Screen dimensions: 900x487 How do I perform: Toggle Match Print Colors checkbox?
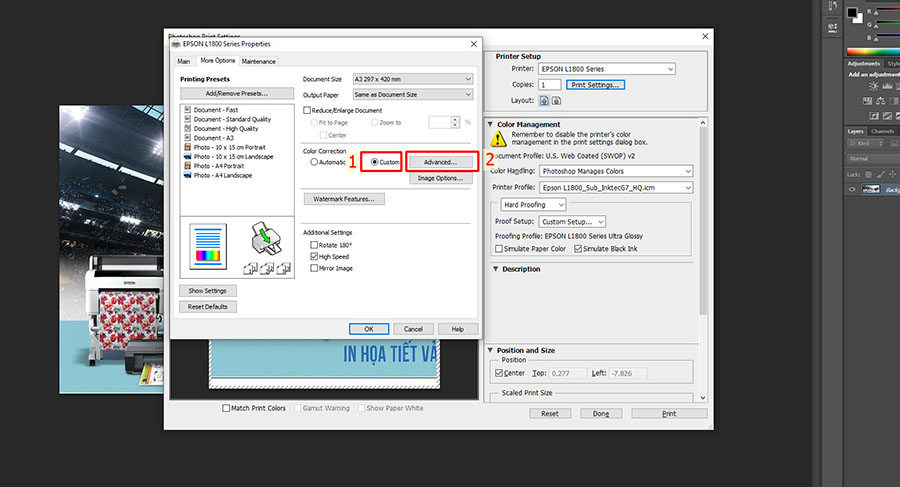tap(226, 408)
